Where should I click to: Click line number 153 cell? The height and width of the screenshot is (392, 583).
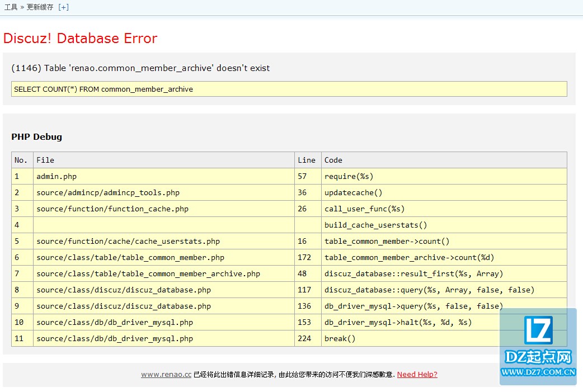click(x=308, y=323)
